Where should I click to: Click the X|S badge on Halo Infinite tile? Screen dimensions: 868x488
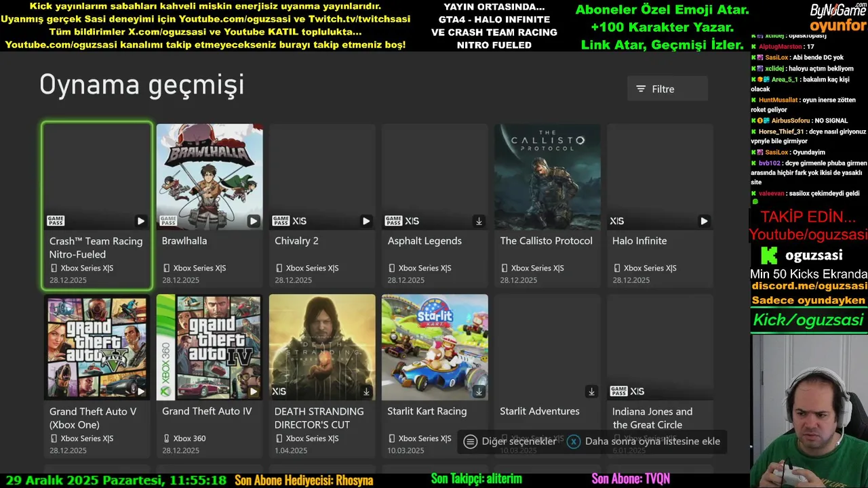point(617,221)
